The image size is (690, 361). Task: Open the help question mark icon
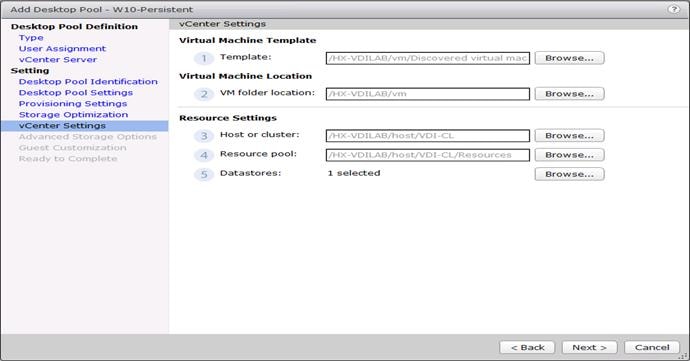pyautogui.click(x=673, y=9)
